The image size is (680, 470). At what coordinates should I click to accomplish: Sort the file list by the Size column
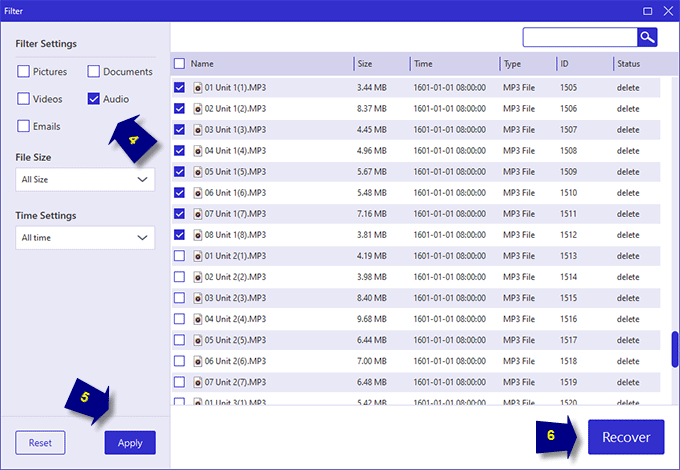coord(365,64)
